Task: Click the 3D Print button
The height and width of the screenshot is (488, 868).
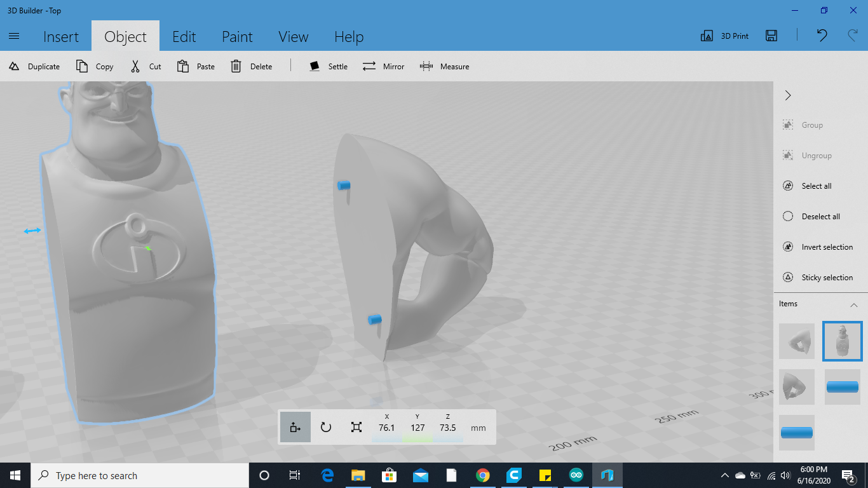Action: pyautogui.click(x=724, y=36)
